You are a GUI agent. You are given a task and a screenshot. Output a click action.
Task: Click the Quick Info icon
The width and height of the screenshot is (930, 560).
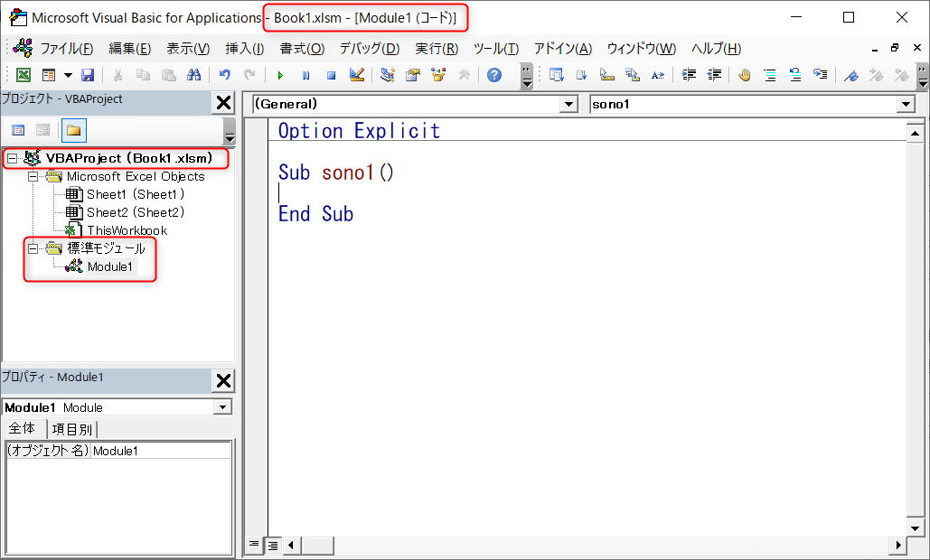pos(606,75)
